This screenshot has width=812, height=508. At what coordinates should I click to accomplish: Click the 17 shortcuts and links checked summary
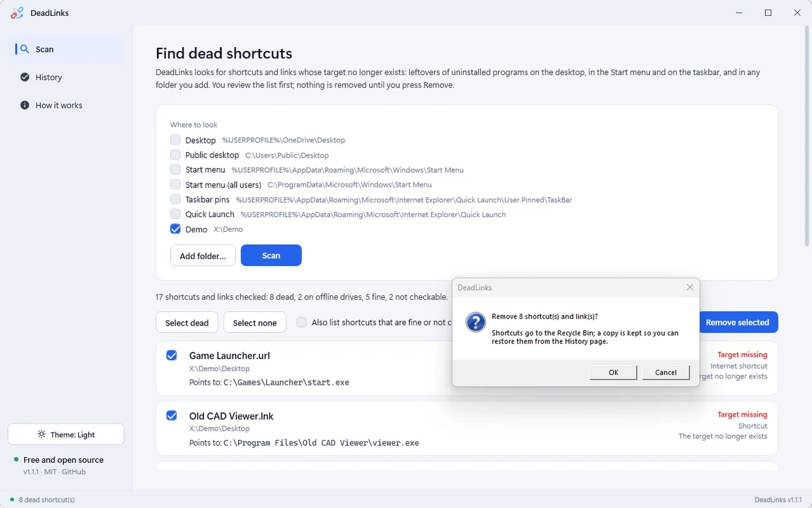[301, 297]
